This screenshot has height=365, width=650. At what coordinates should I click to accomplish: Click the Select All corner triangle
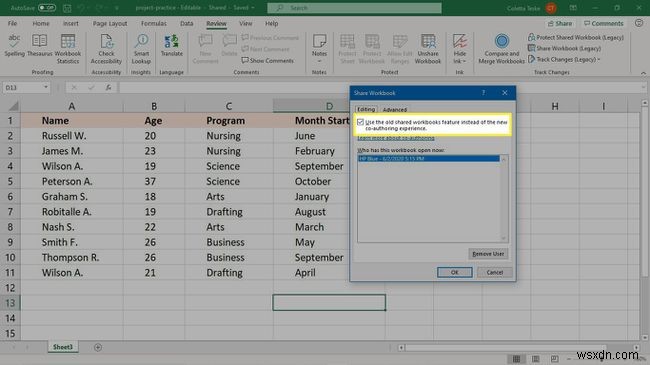(13, 107)
